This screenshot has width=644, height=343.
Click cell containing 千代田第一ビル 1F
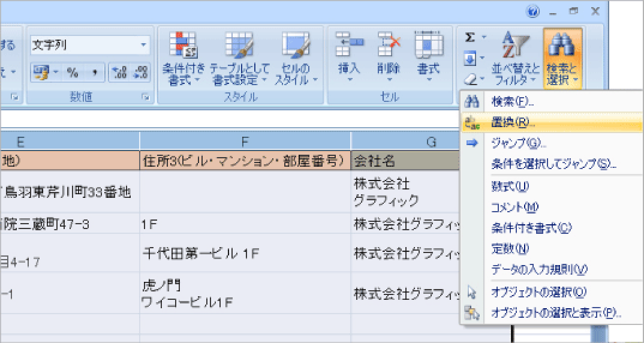(245, 252)
